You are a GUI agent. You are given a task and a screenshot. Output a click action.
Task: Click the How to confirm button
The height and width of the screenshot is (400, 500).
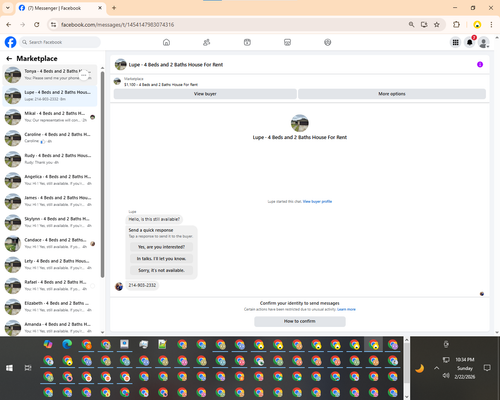point(300,321)
